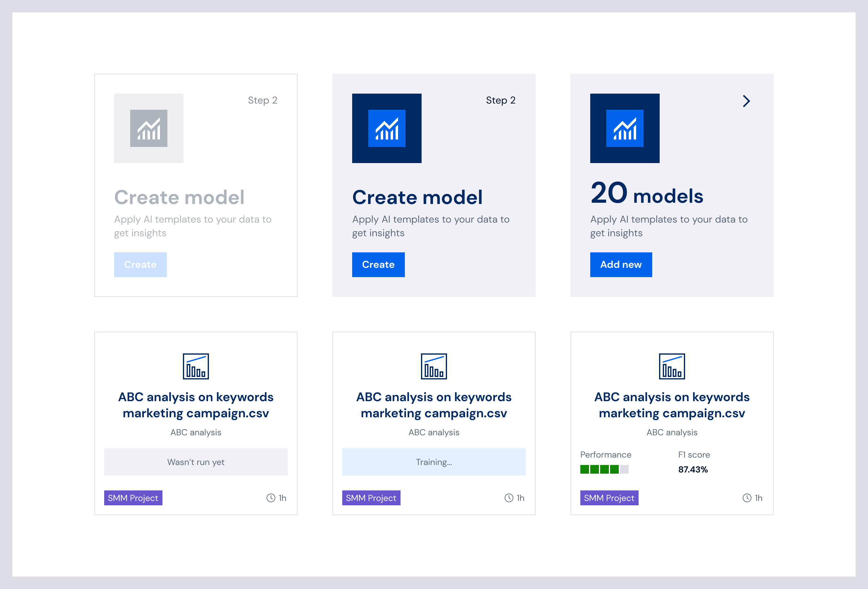
Task: Open ABC analysis title on Wasn't run yet card
Action: [196, 405]
